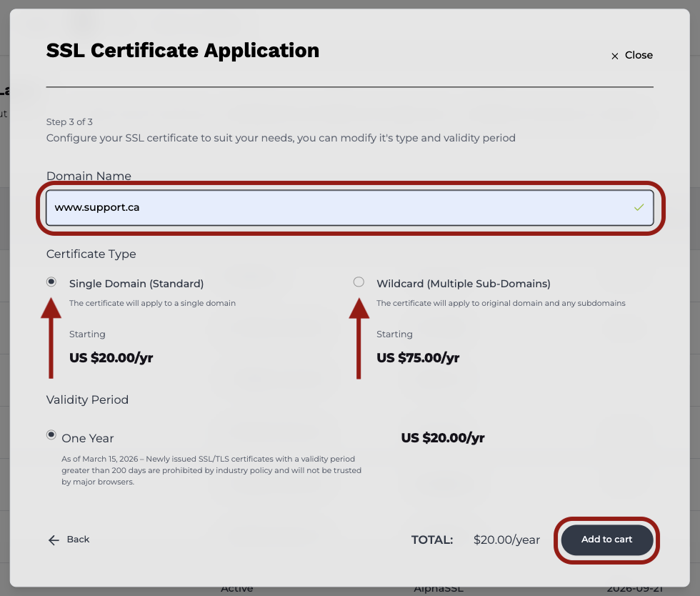Click the 'One Year' label text

(x=87, y=438)
